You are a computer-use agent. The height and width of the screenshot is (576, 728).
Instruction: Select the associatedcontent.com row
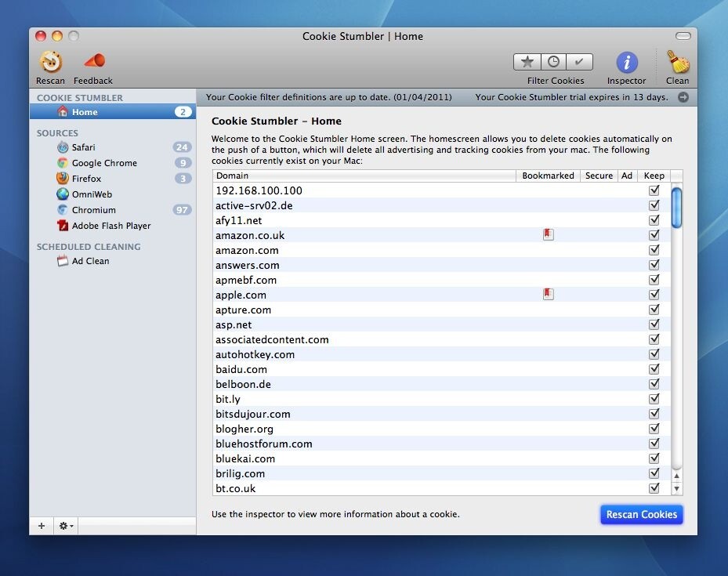(441, 339)
